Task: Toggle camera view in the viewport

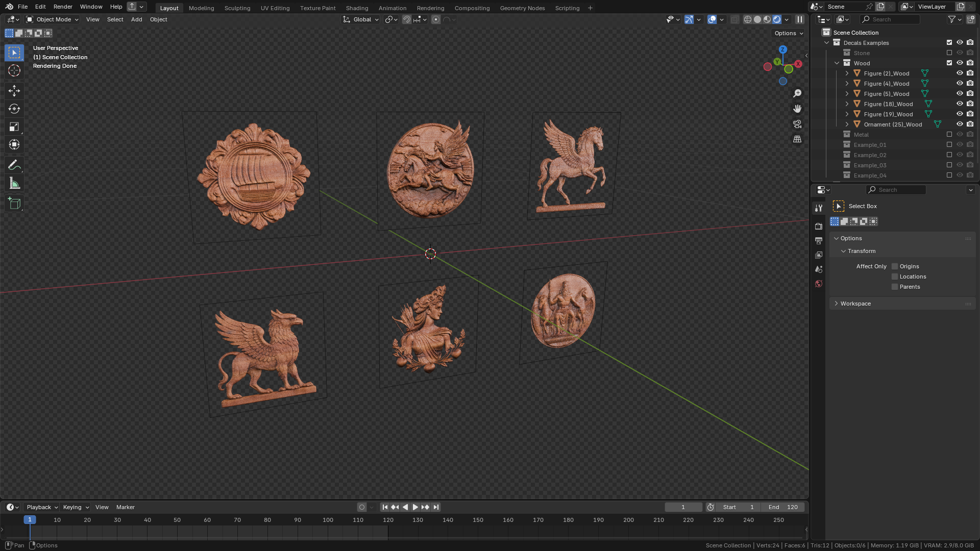Action: pos(797,124)
